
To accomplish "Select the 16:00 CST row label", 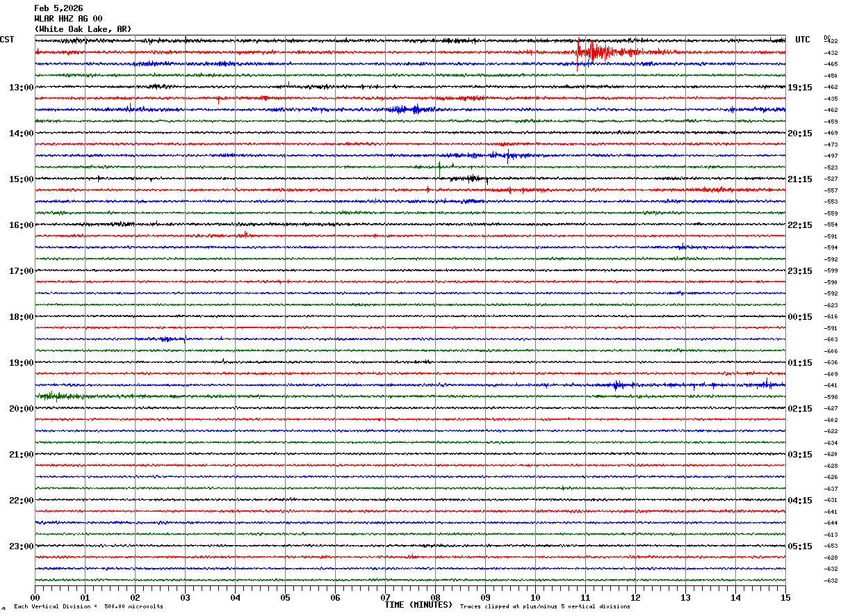I will [x=21, y=225].
